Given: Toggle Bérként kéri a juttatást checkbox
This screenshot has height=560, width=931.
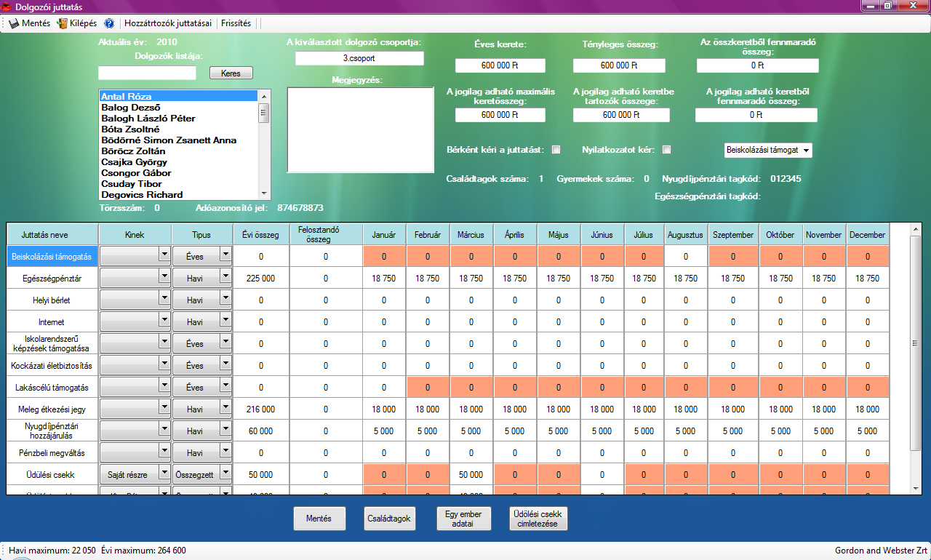Looking at the screenshot, I should (x=556, y=150).
